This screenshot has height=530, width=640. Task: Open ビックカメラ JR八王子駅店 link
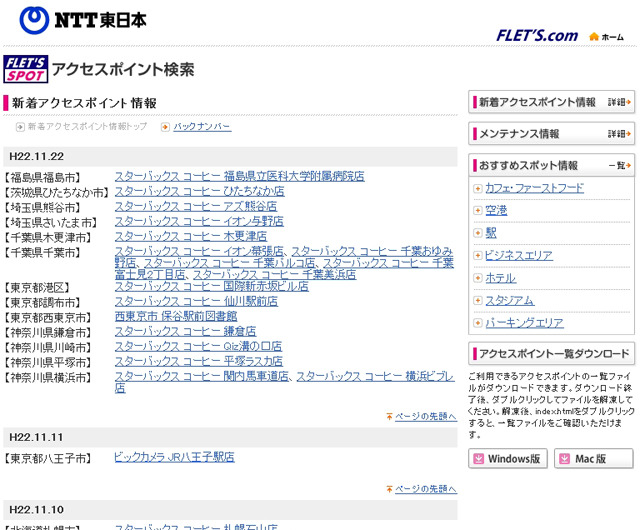click(x=174, y=457)
